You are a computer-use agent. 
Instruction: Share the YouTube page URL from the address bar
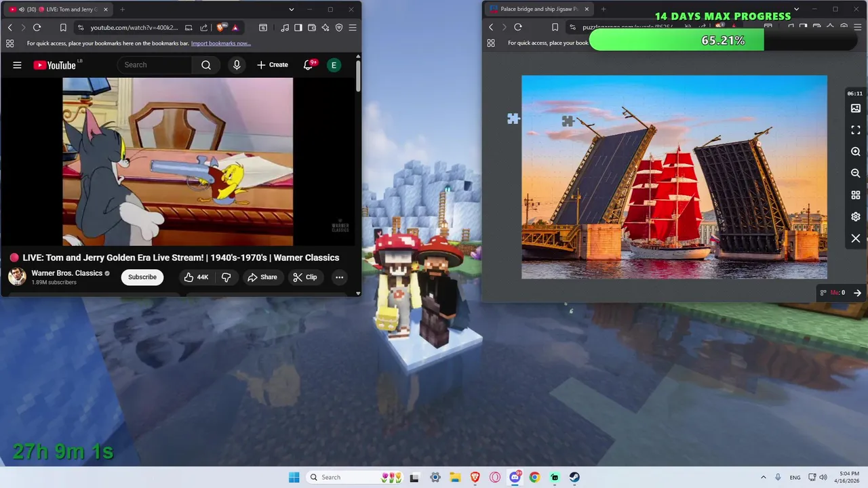pos(204,28)
